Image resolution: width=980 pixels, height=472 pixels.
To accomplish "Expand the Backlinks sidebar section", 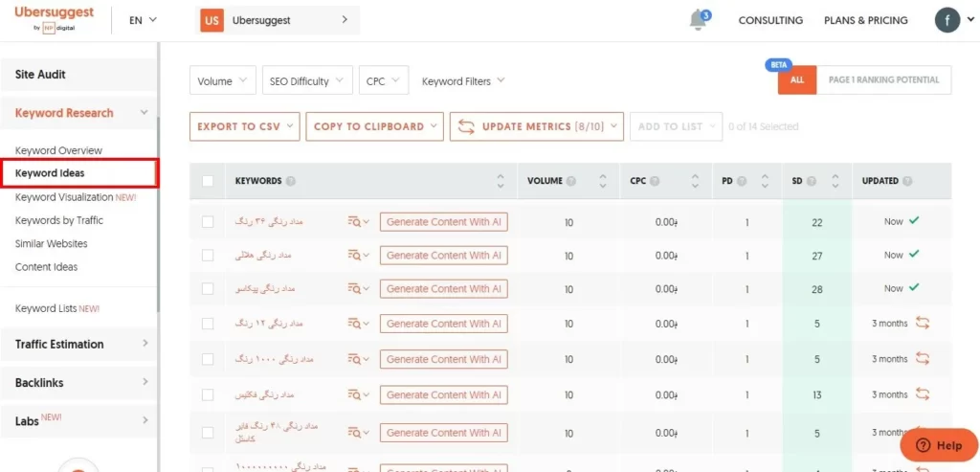I will 78,383.
